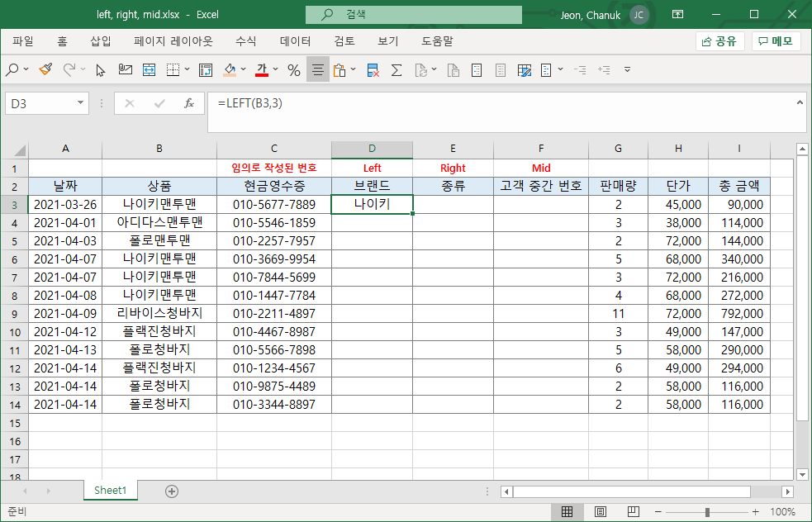The width and height of the screenshot is (812, 522).
Task: Click the zoom out minus button
Action: point(658,512)
